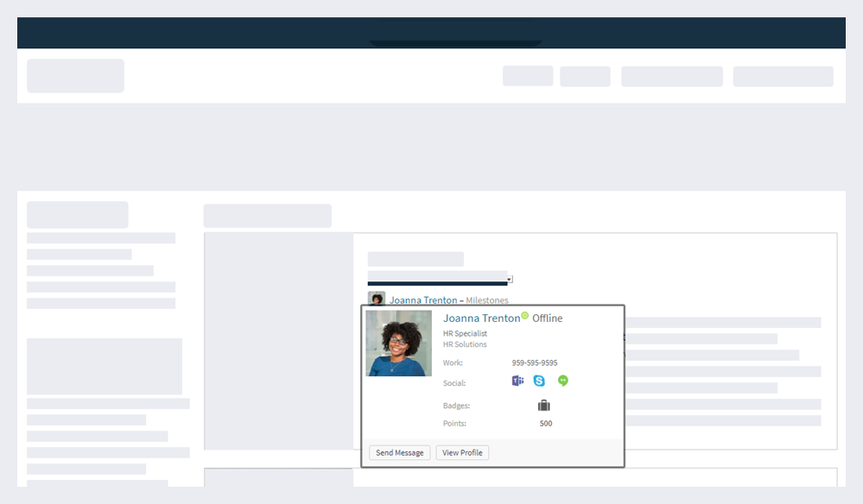Open the Milestones link in the feed

(486, 299)
